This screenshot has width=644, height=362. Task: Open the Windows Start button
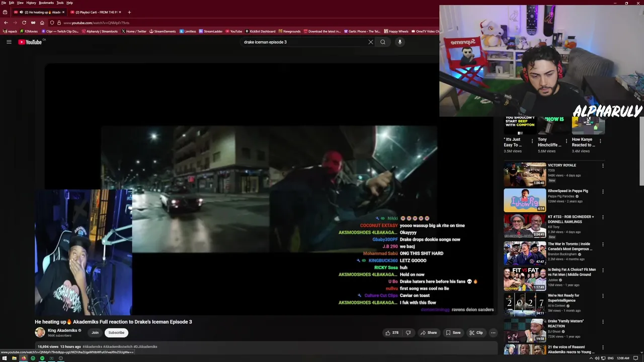(x=4, y=358)
